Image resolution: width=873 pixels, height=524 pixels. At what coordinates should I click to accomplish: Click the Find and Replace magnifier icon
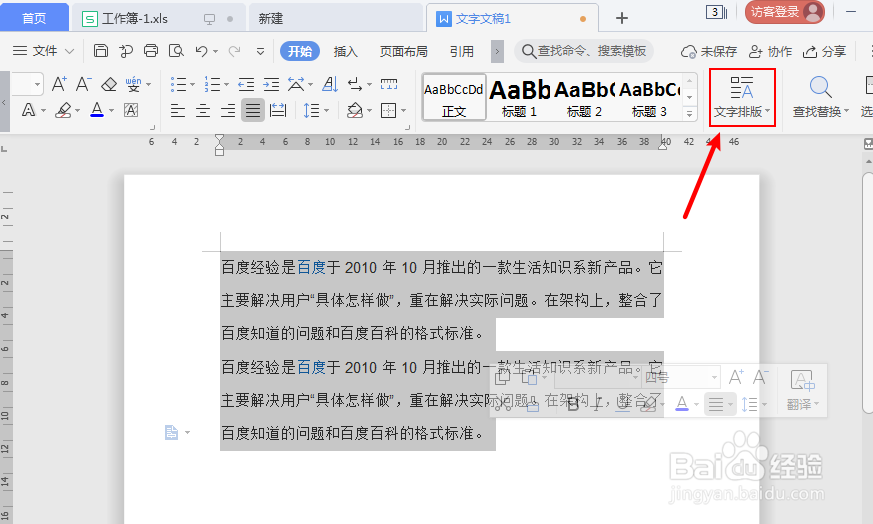pyautogui.click(x=820, y=87)
